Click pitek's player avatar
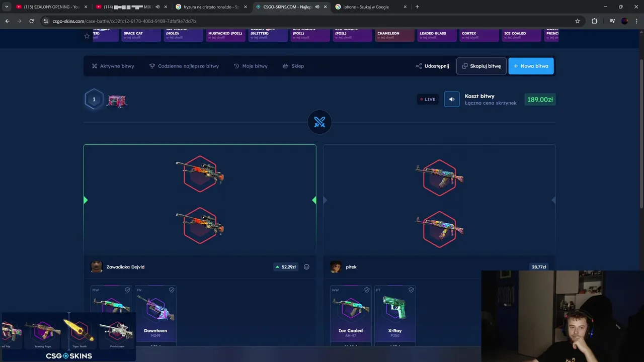Screen dimensions: 644x362 point(336,267)
